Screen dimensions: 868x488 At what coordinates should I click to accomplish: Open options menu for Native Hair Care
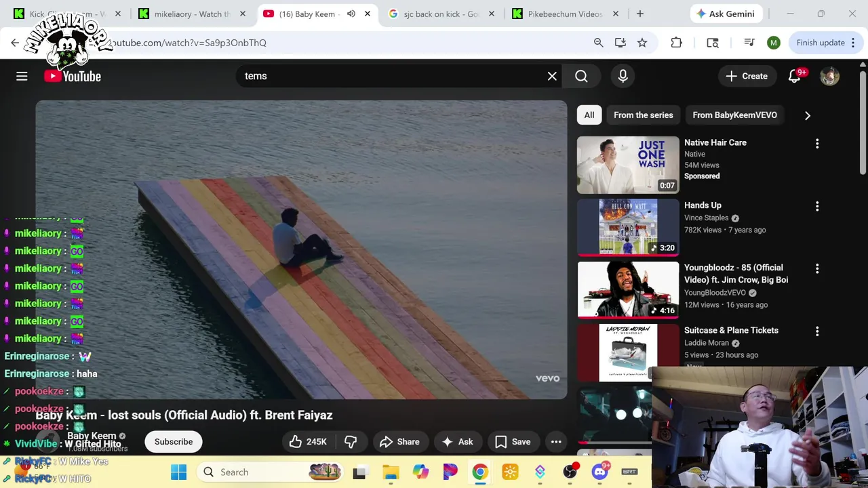pos(817,143)
